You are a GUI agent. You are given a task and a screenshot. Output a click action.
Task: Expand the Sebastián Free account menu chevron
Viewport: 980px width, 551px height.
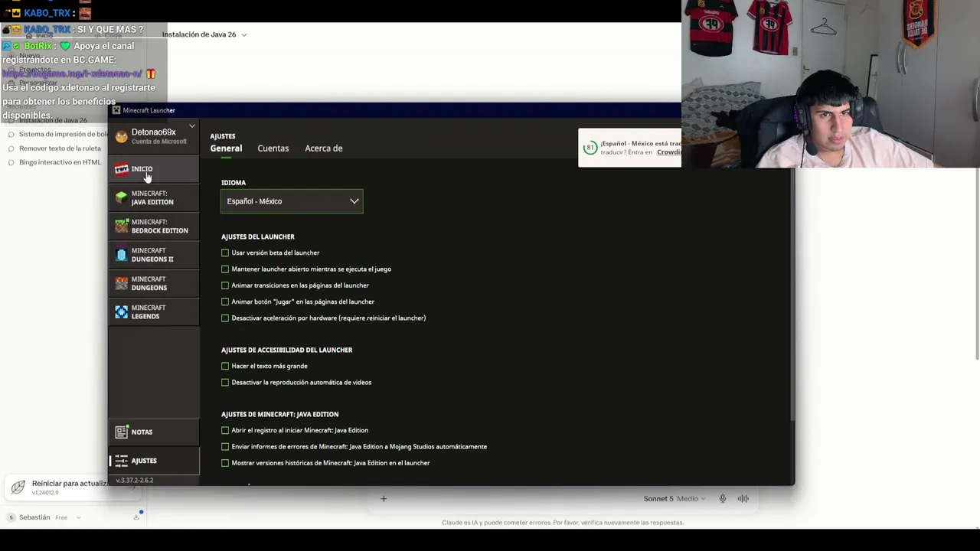point(77,518)
